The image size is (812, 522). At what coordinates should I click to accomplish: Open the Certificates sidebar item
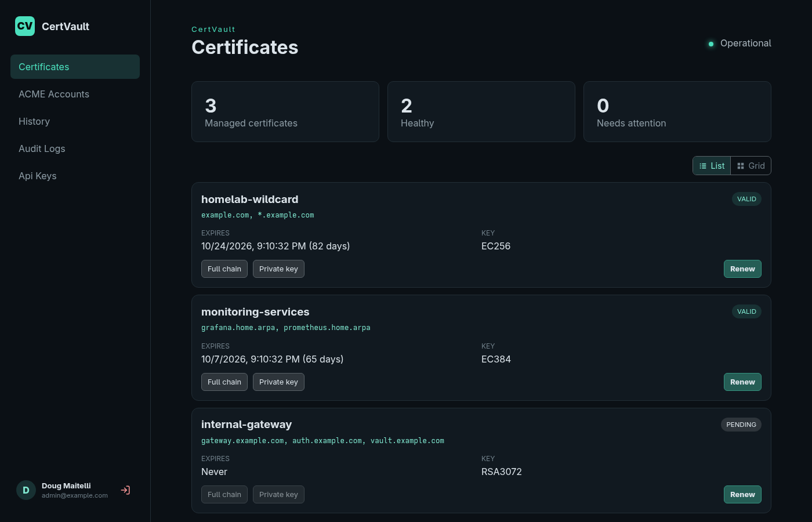click(75, 67)
